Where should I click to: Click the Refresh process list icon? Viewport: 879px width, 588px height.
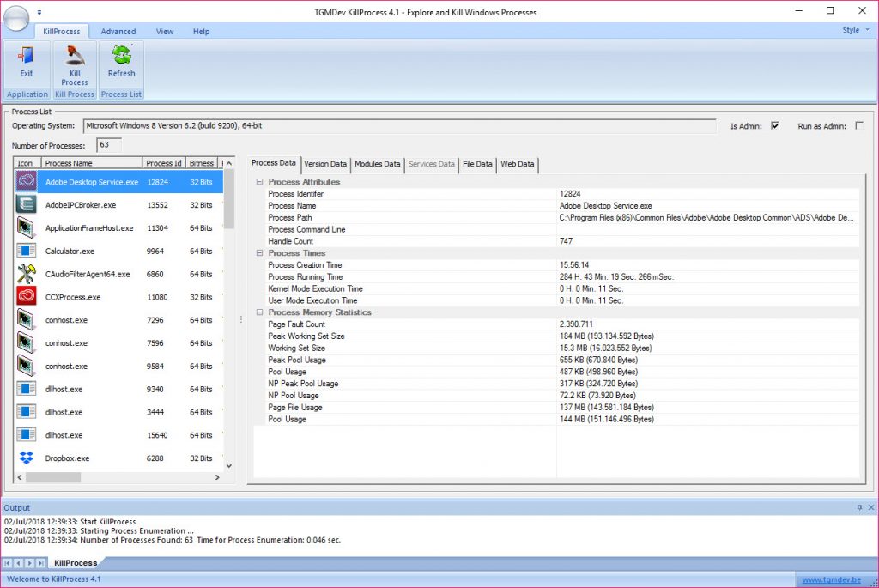click(121, 56)
